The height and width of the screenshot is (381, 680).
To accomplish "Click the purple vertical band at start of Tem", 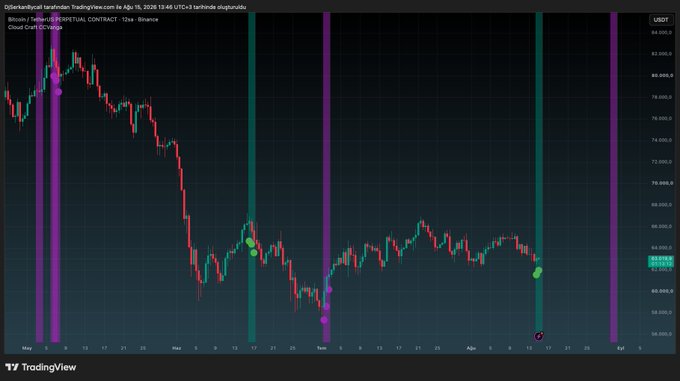I will 327,177.
